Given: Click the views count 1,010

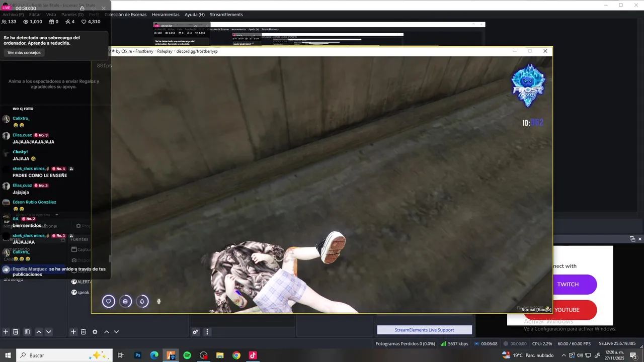Looking at the screenshot, I should [x=33, y=22].
